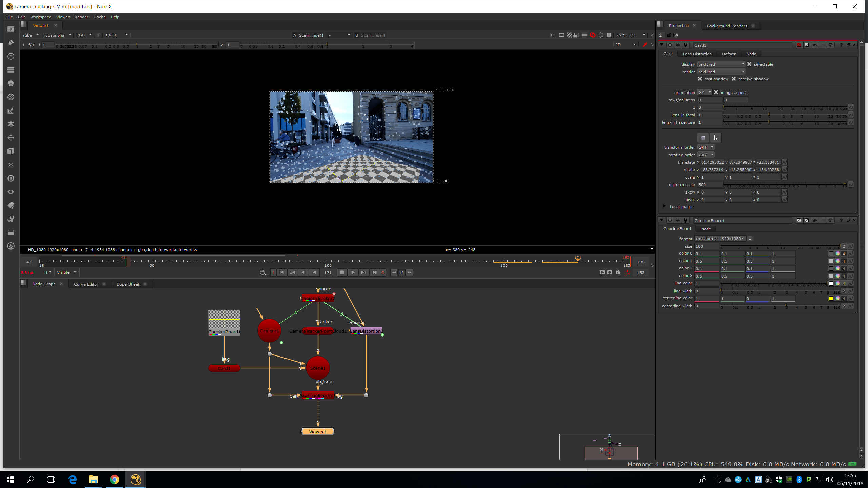Click the yellow centerline color swatch
868x488 pixels.
pos(831,298)
